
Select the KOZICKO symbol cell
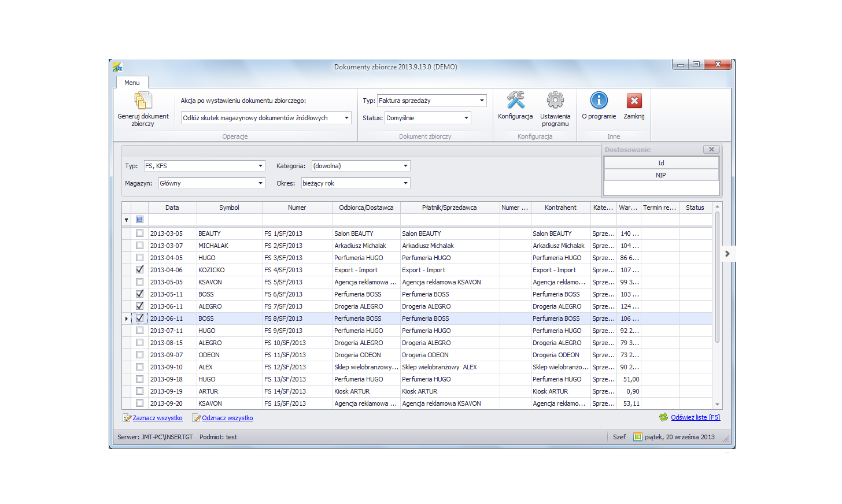tap(230, 270)
